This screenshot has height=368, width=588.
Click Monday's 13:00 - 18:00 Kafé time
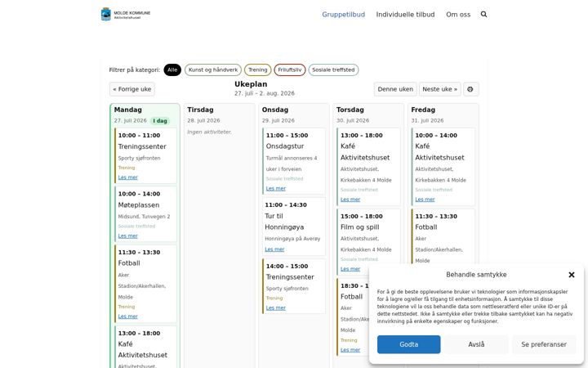(139, 333)
